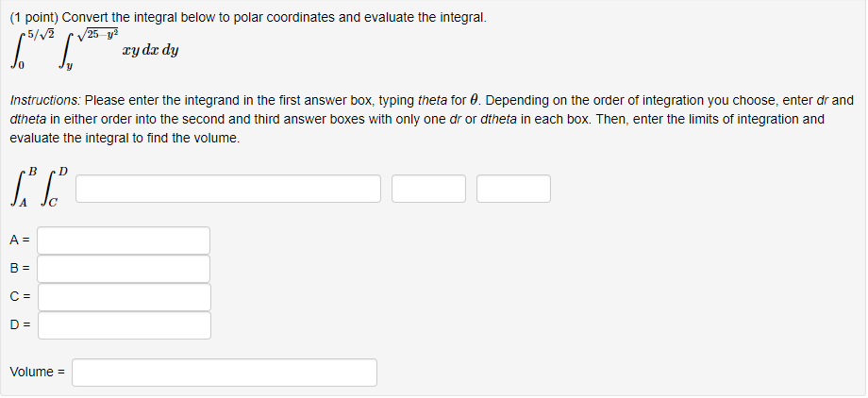Click the 'C =' label
This screenshot has width=868, height=398.
(20, 297)
